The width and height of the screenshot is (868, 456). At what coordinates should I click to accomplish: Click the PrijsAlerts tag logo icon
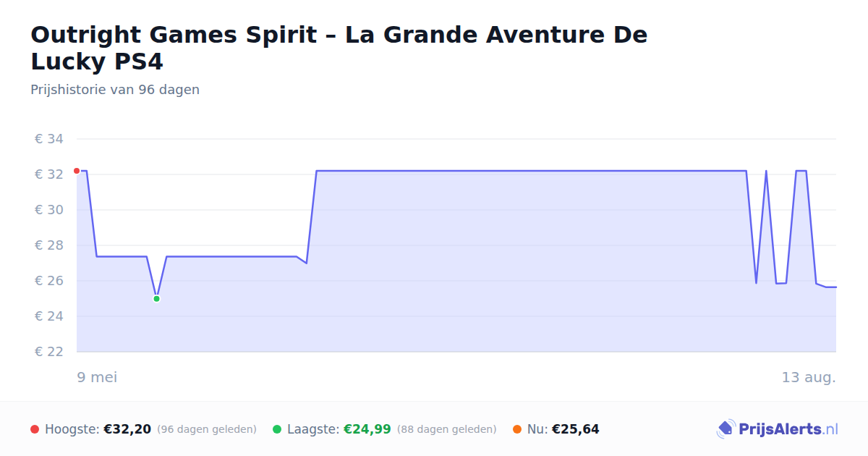pyautogui.click(x=726, y=429)
